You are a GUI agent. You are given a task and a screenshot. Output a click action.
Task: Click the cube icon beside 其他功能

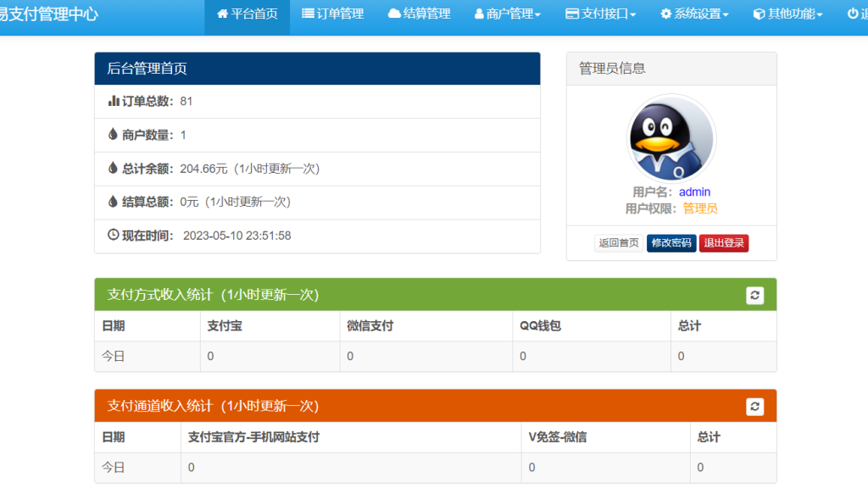(759, 14)
